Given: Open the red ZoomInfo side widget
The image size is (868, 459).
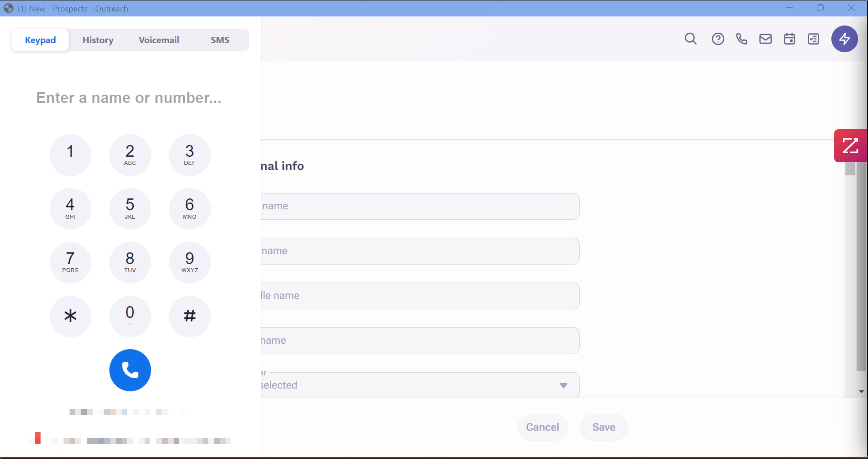Looking at the screenshot, I should click(x=850, y=146).
